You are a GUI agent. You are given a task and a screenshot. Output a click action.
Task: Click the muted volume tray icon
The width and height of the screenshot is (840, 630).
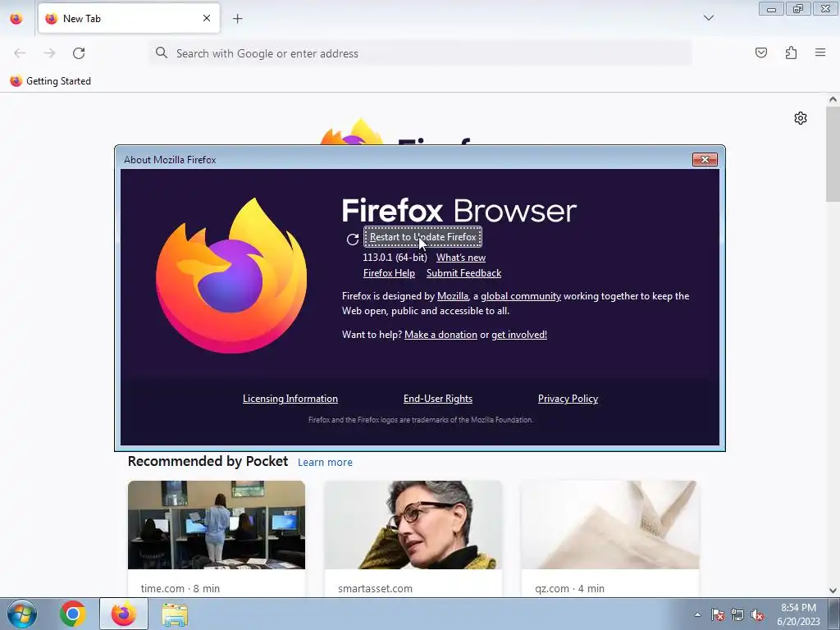click(757, 614)
